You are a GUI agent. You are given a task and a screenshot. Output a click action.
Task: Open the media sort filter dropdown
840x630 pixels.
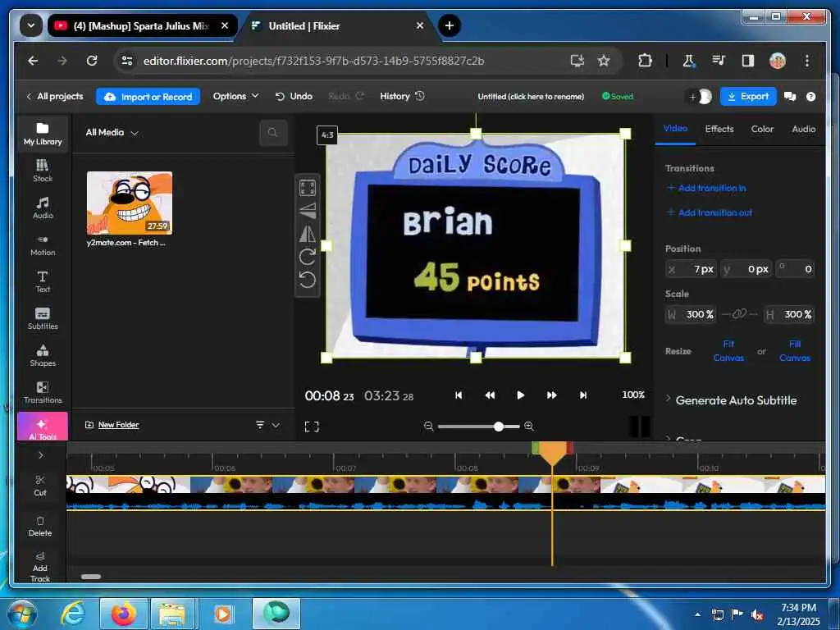[x=267, y=425]
